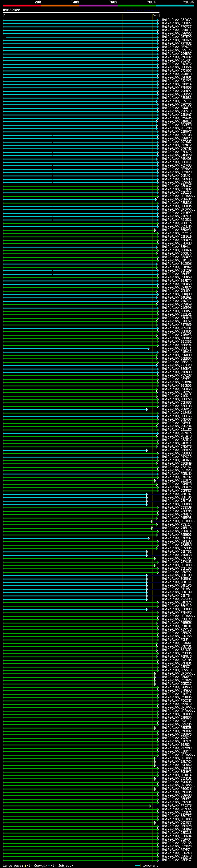
Task: Select label UniRef100_Q4FLL6
Action: click(x=177, y=528)
